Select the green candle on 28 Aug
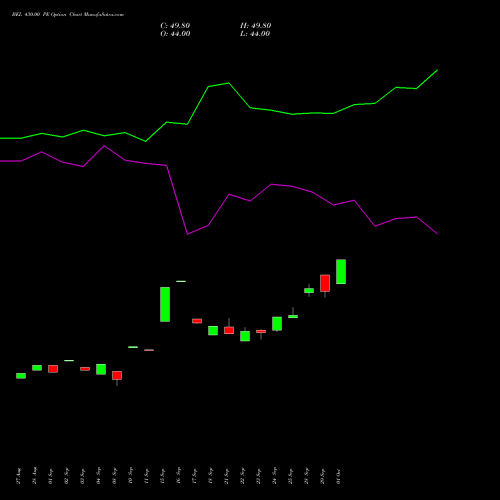The image size is (500, 500). click(37, 368)
